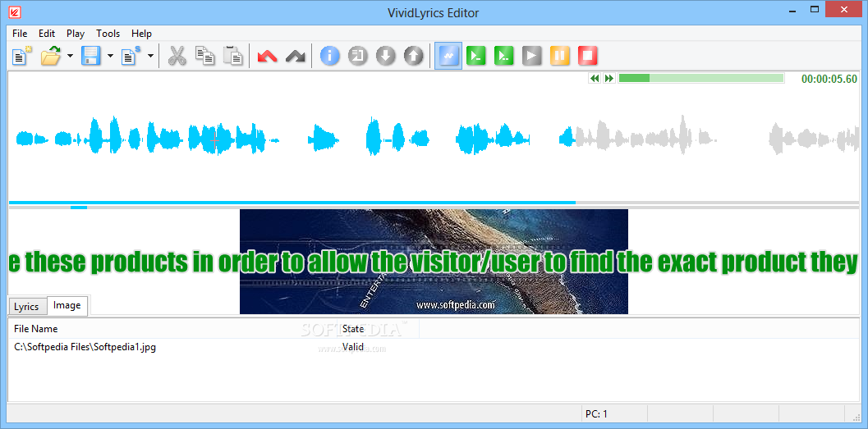Click the VividLyrics app icon in title bar
The height and width of the screenshot is (429, 868).
pos(16,11)
